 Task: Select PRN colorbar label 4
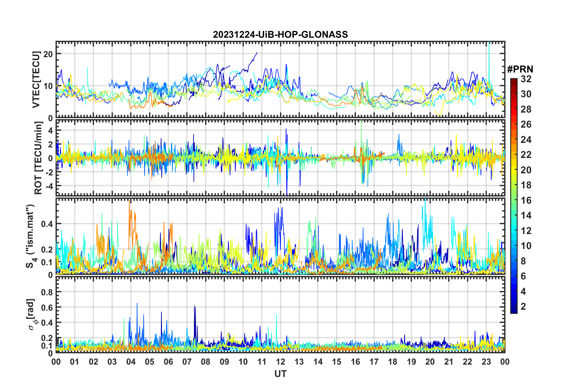[524, 291]
